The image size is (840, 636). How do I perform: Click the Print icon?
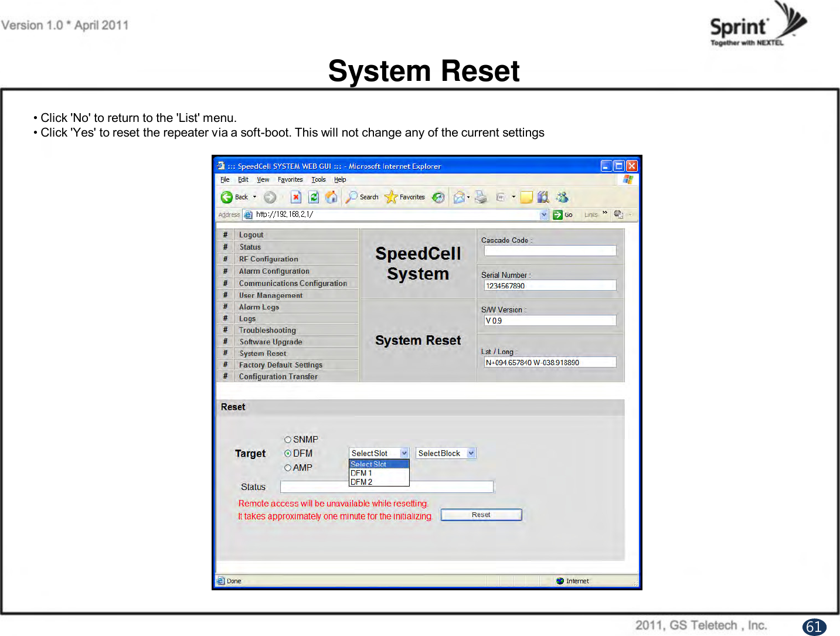point(481,197)
